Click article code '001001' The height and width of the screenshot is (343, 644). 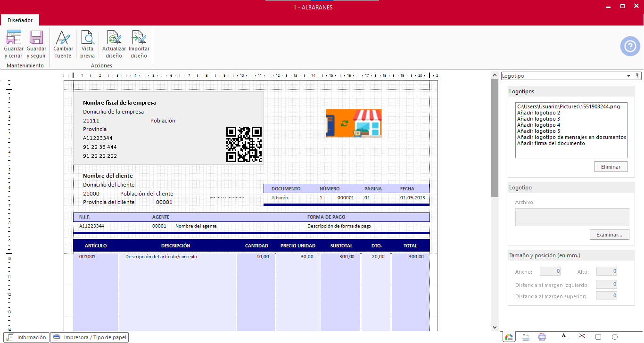tap(87, 257)
